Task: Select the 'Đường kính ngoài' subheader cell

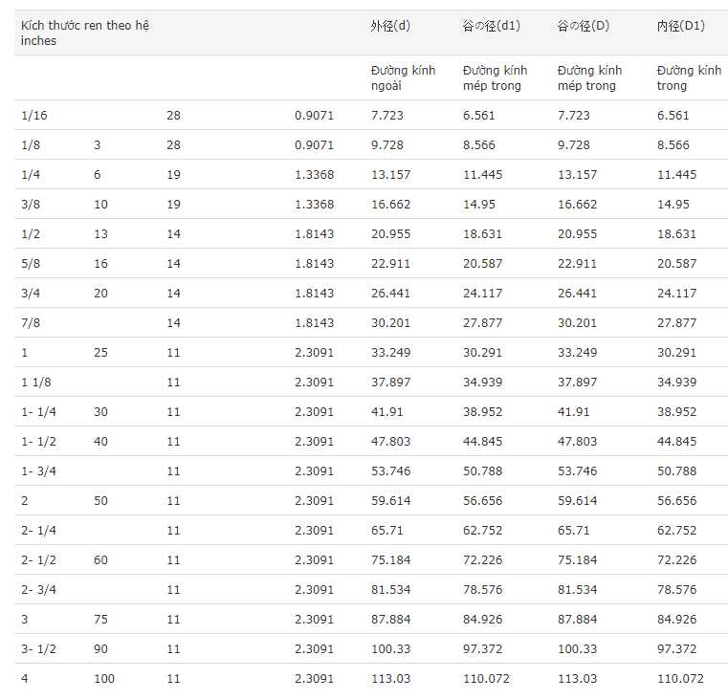Action: [403, 78]
